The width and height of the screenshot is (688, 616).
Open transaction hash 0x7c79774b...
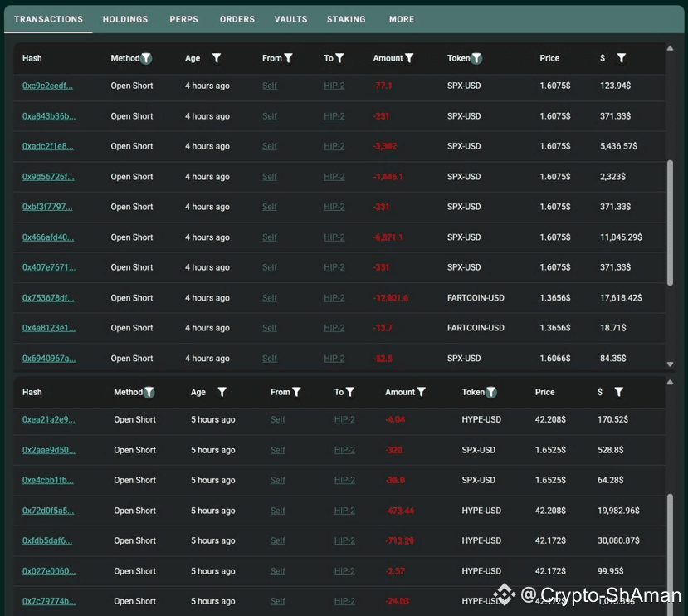pyautogui.click(x=49, y=602)
